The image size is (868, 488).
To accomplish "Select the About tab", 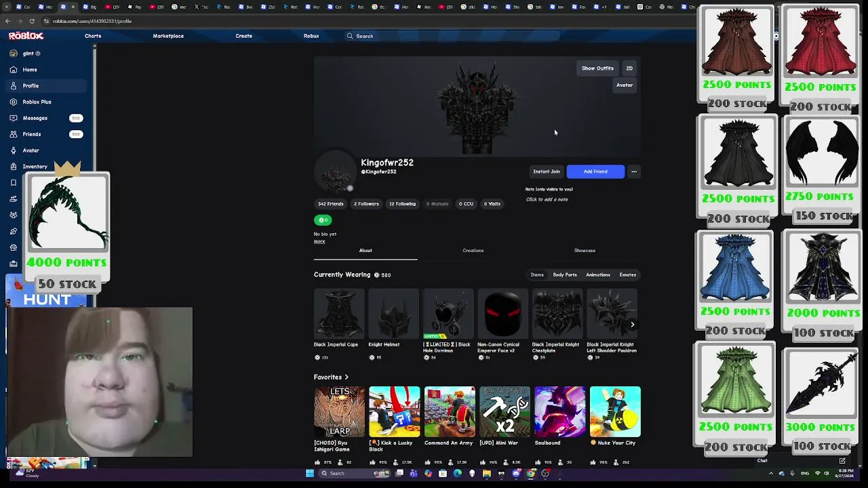I will tap(366, 251).
